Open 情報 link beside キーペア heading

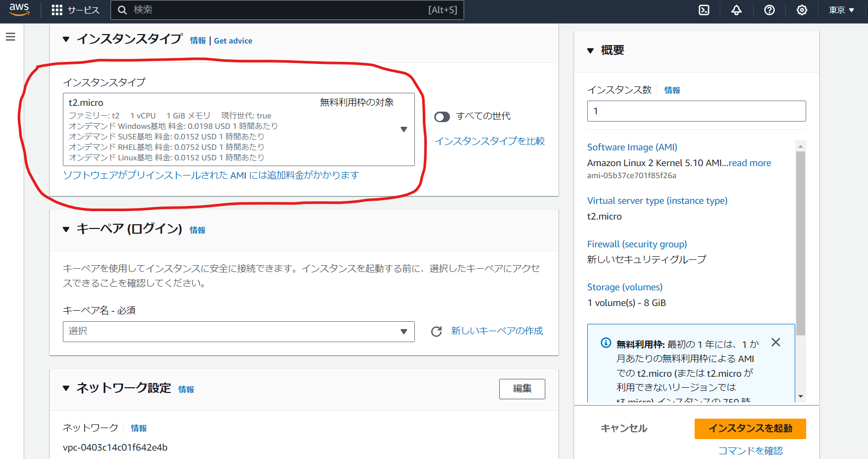point(197,230)
